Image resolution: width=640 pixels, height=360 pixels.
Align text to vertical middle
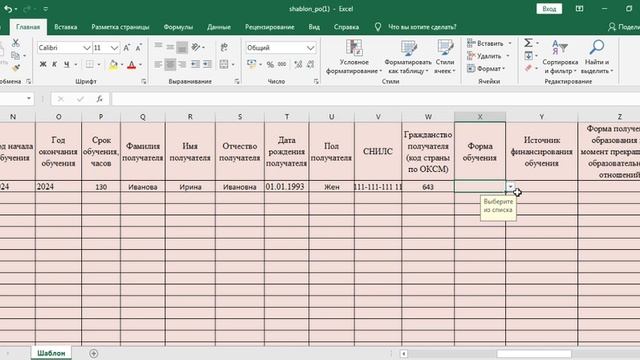[x=170, y=47]
